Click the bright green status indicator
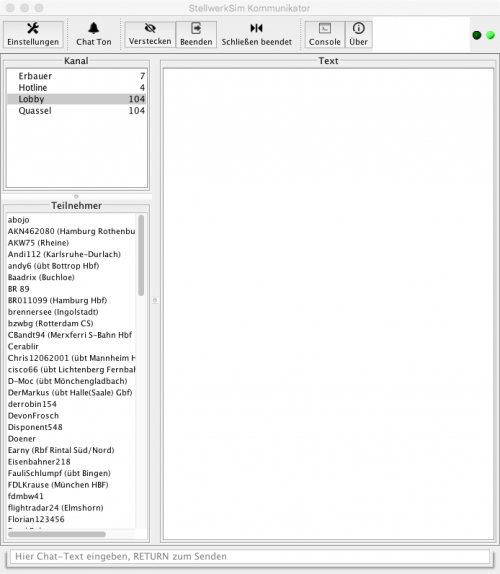This screenshot has height=574, width=500. [x=490, y=35]
